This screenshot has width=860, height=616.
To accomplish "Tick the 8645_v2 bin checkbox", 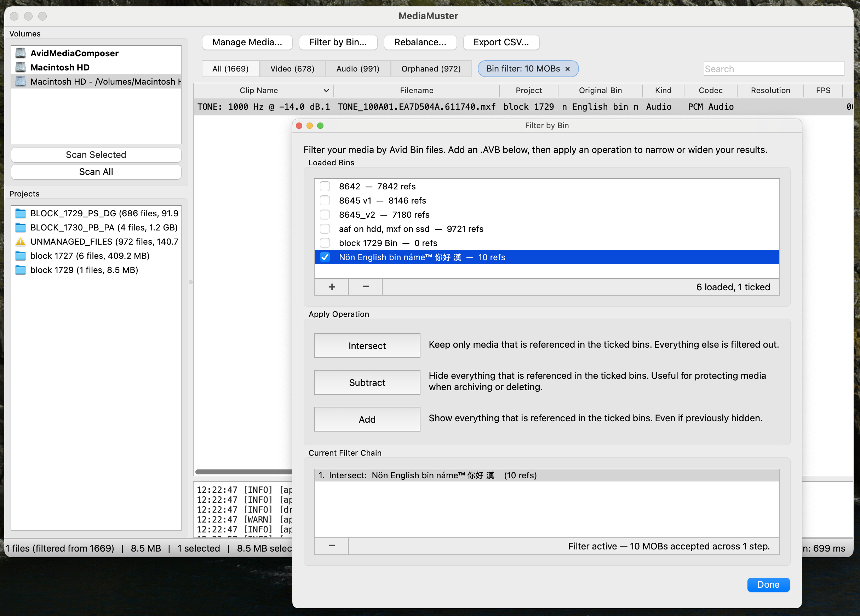I will [x=325, y=215].
